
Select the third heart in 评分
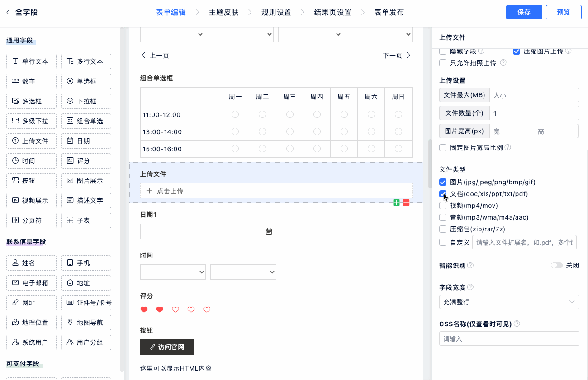coord(175,310)
